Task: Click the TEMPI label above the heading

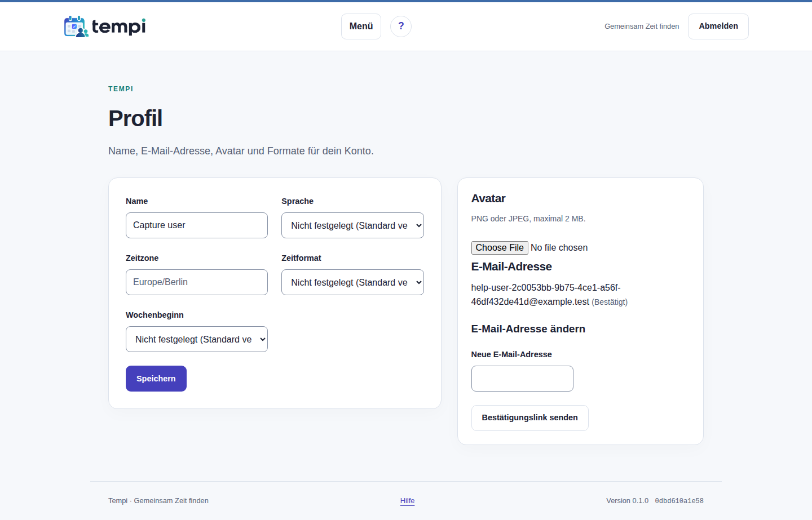Action: click(x=121, y=89)
